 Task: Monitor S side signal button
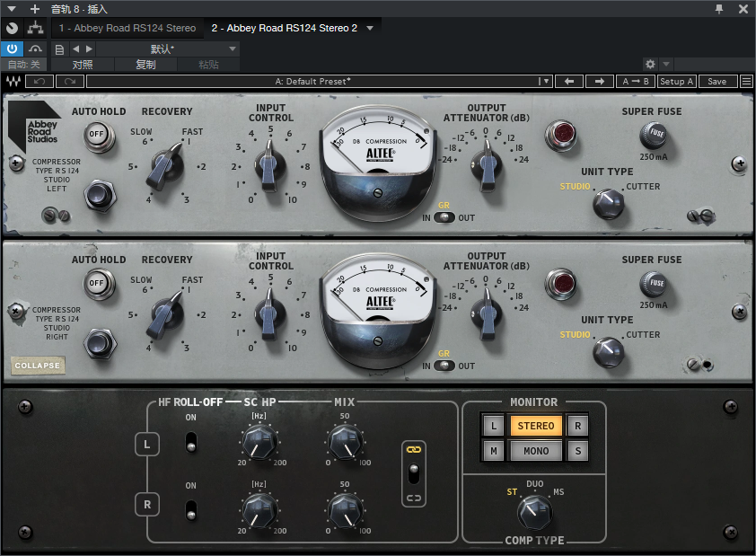(577, 451)
